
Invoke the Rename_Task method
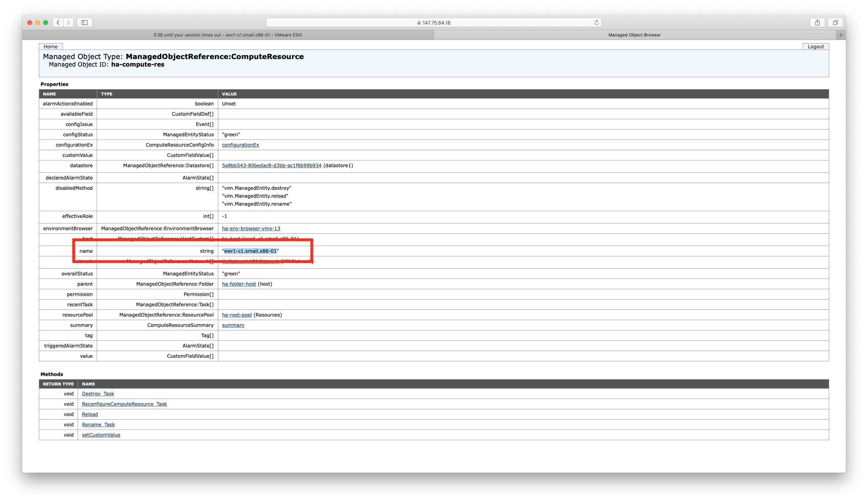coord(98,425)
